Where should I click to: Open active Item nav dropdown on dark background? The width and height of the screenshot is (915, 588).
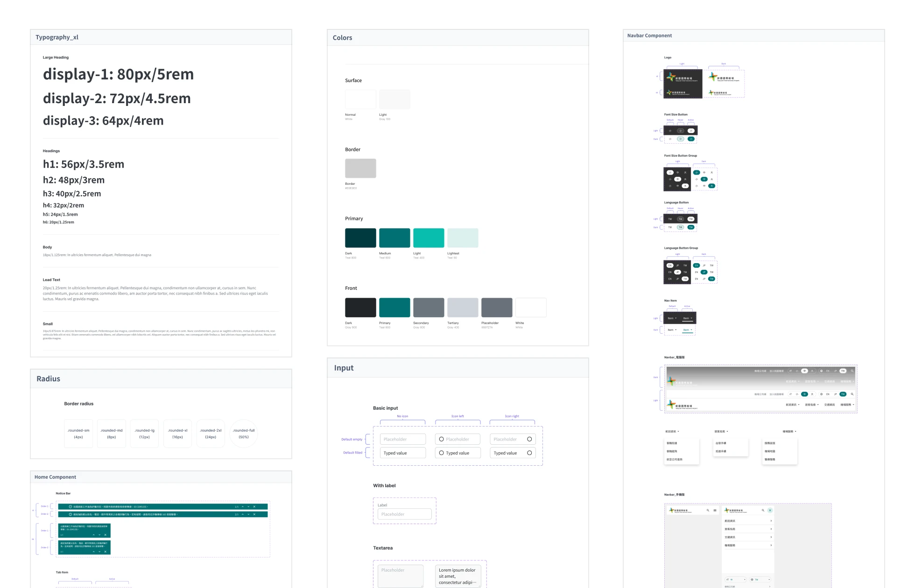[688, 318]
